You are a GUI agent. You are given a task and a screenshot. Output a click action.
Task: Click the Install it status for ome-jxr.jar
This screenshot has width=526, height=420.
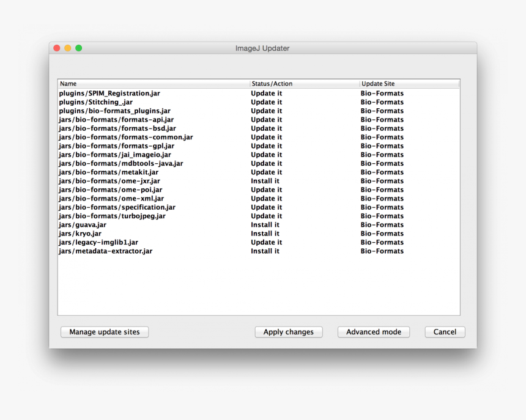tap(265, 180)
